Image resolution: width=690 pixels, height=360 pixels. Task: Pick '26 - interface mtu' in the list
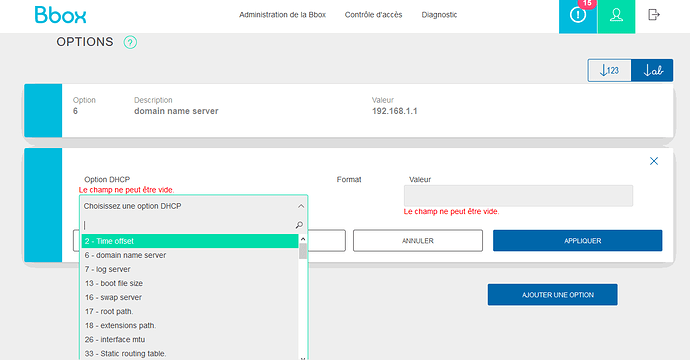190,340
